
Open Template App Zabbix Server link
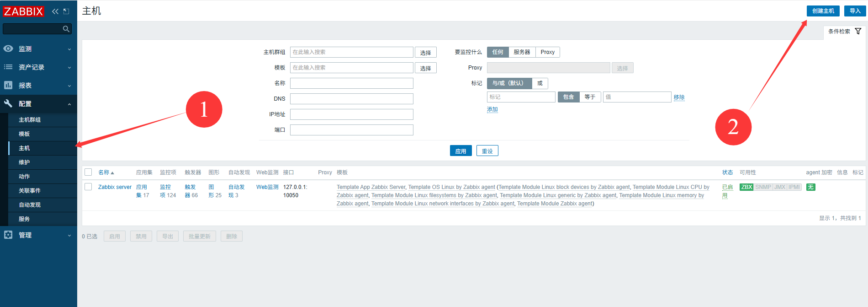pos(370,187)
